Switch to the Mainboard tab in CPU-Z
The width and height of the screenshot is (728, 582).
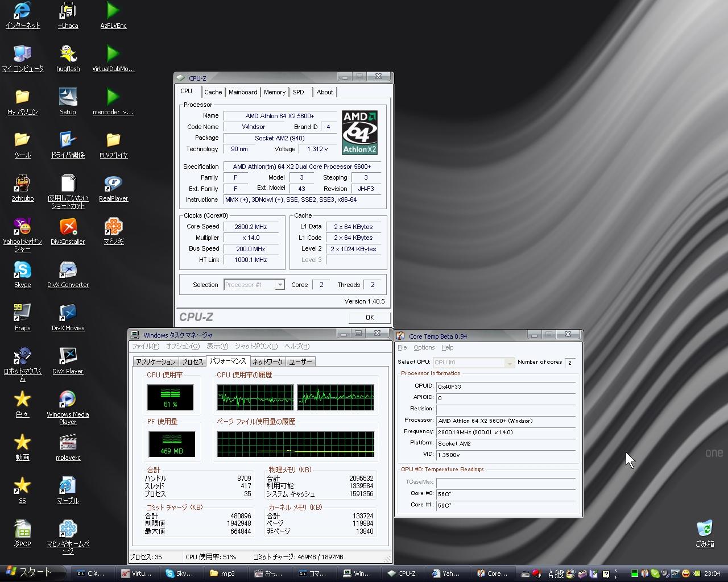click(243, 92)
